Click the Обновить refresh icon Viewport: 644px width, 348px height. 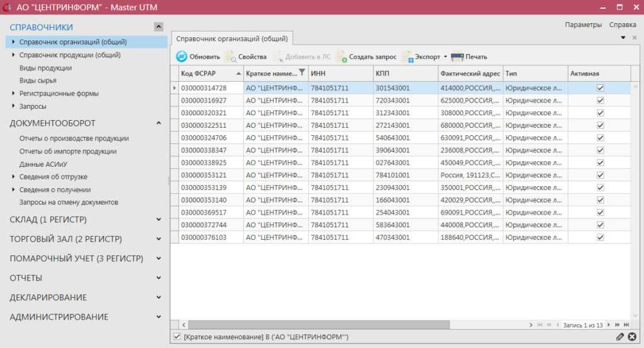coord(182,57)
